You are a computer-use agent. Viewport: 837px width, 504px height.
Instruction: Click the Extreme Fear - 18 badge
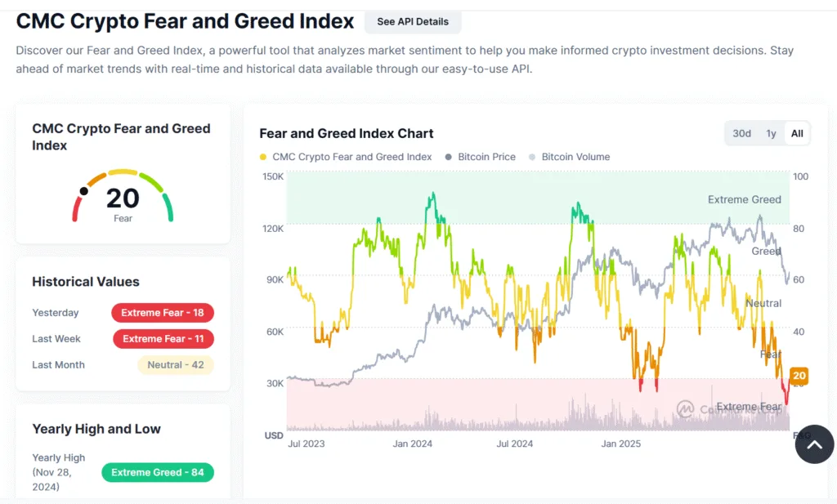(x=163, y=313)
